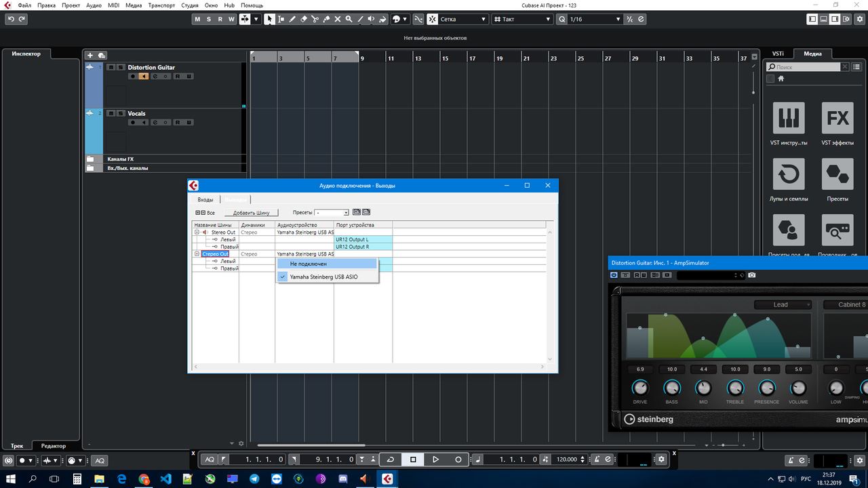Viewport: 868px width, 488px height.
Task: Toggle global Solo S in toolbar
Action: pos(209,19)
